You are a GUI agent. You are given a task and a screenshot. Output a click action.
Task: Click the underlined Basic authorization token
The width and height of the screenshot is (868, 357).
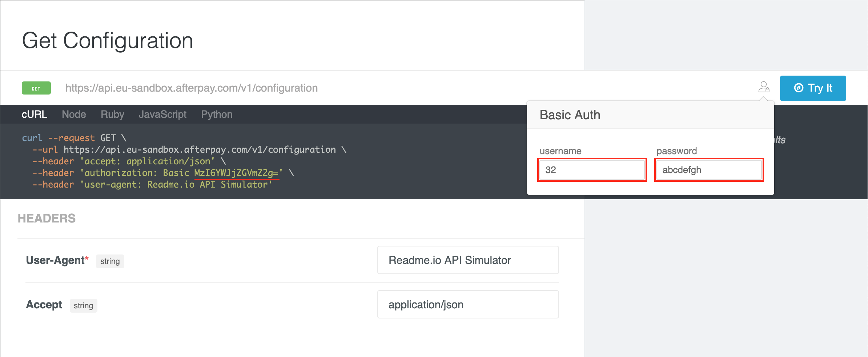(x=236, y=173)
